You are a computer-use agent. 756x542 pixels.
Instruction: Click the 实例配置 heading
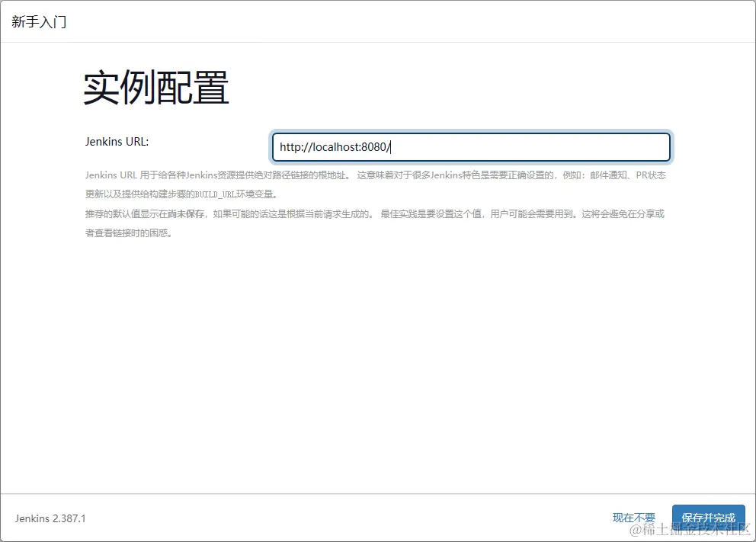click(x=156, y=87)
